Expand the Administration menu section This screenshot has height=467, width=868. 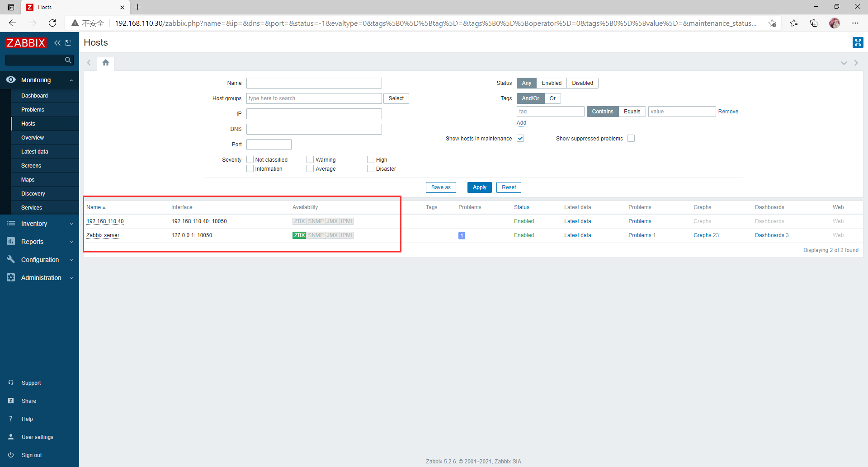pyautogui.click(x=71, y=278)
